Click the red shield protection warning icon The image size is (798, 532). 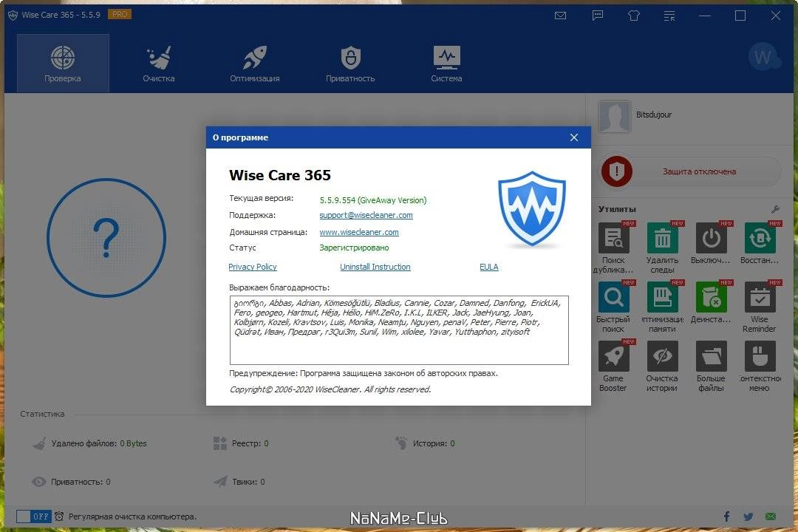click(617, 171)
